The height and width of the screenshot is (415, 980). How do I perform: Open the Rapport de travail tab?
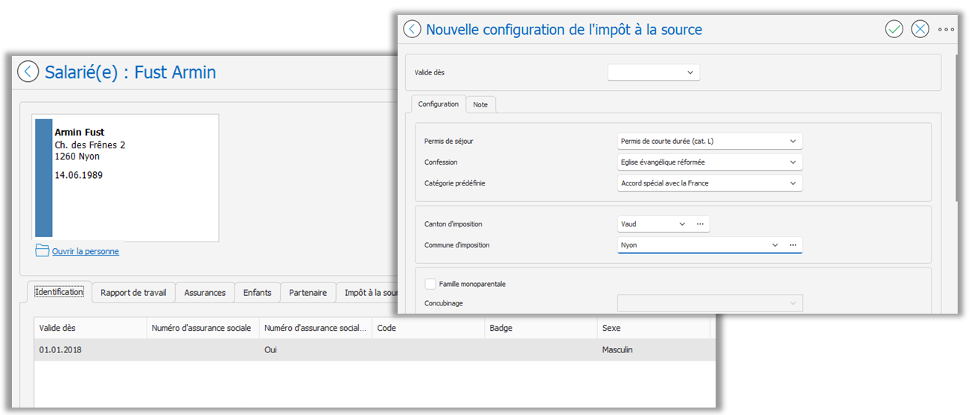[133, 293]
